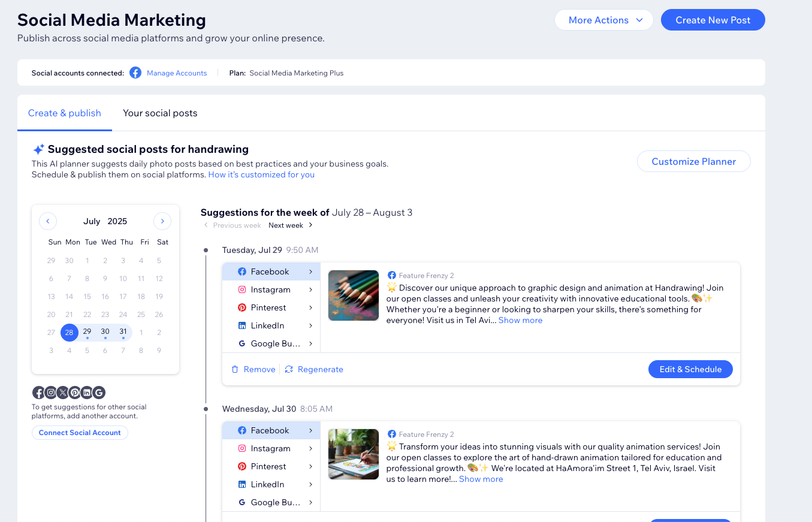Click Pinterest logo in Wednesday post's platform list

coord(242,466)
